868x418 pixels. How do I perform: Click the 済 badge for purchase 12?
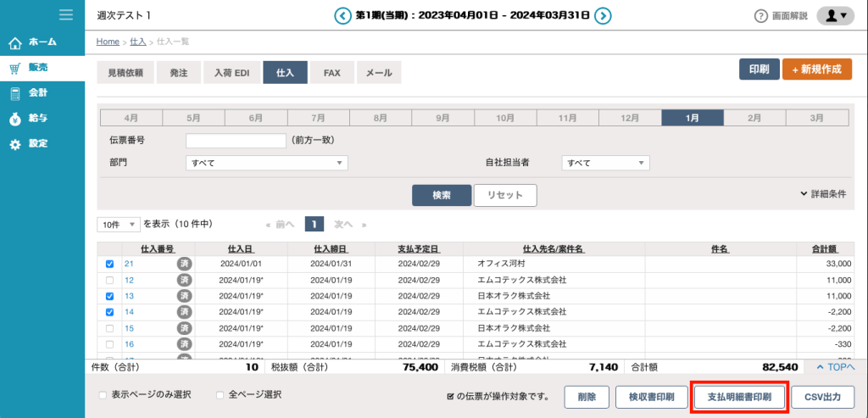pos(184,280)
